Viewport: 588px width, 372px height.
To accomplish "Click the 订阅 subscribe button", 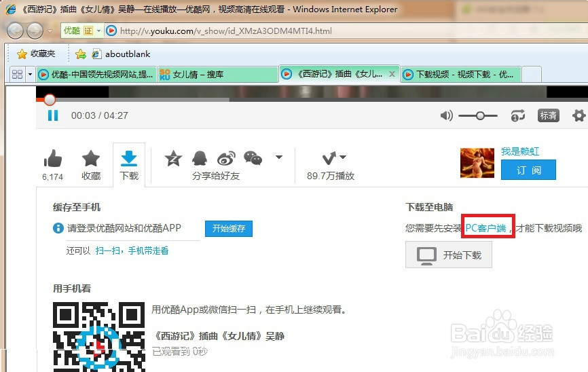I will [x=528, y=170].
